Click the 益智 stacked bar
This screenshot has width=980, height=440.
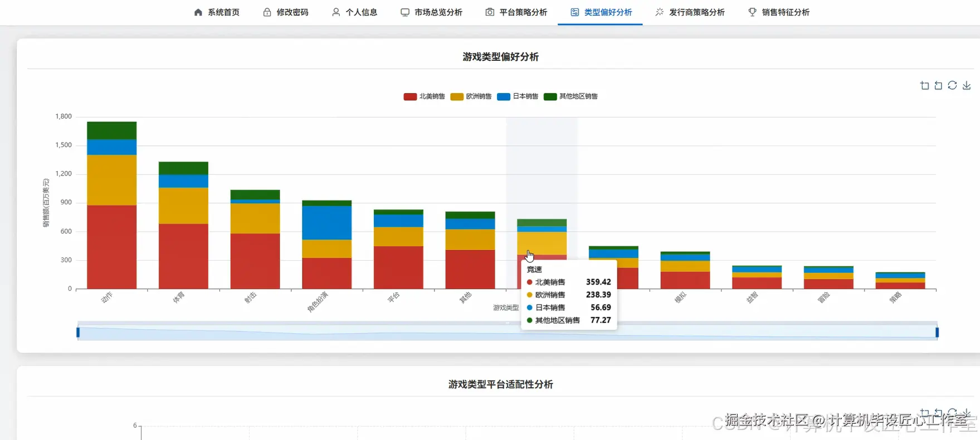coord(757,277)
